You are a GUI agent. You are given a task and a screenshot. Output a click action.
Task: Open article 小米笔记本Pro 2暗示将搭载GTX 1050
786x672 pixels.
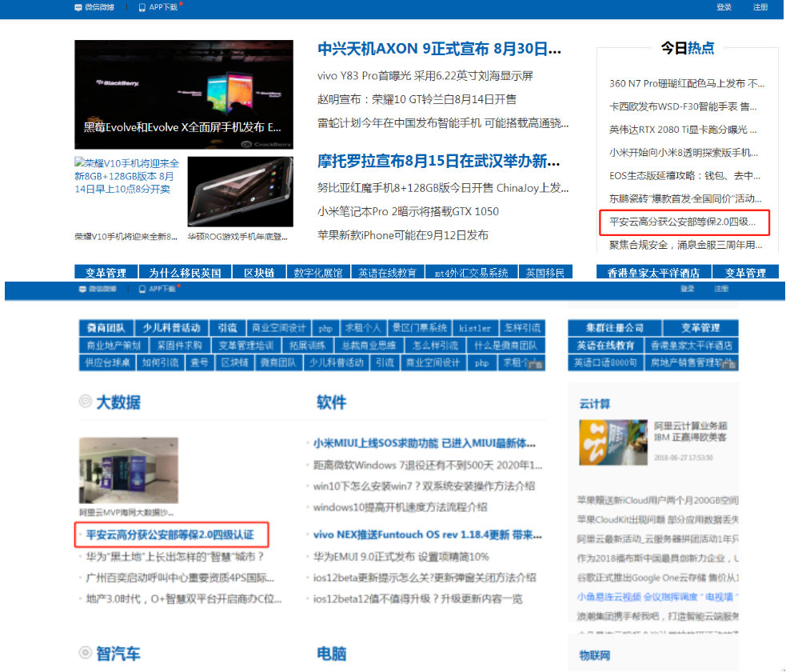[x=408, y=212]
